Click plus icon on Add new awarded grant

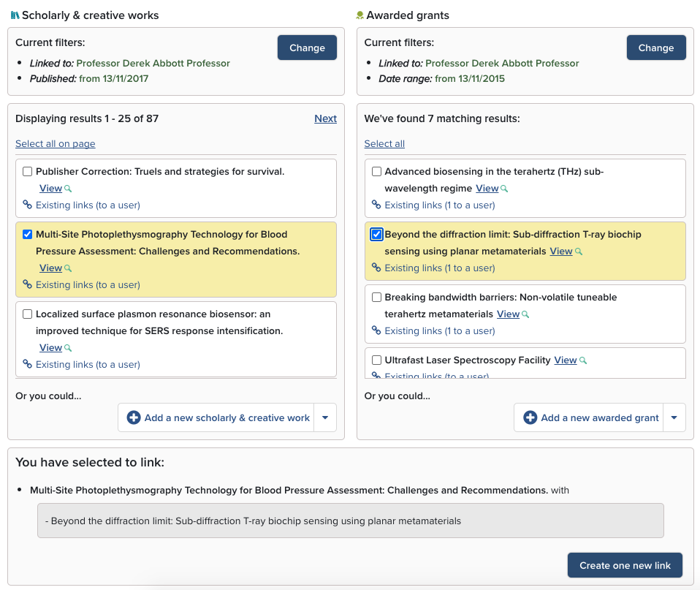[530, 418]
